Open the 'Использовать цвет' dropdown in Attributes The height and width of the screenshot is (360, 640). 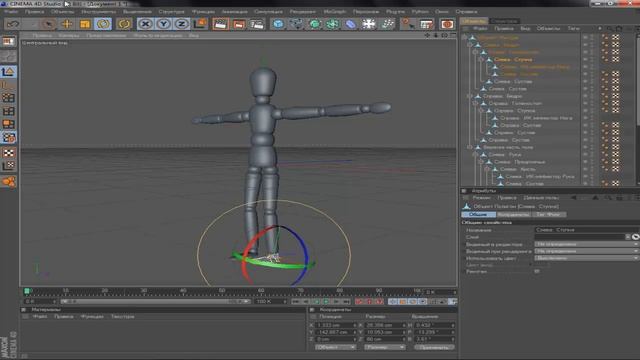(587, 258)
